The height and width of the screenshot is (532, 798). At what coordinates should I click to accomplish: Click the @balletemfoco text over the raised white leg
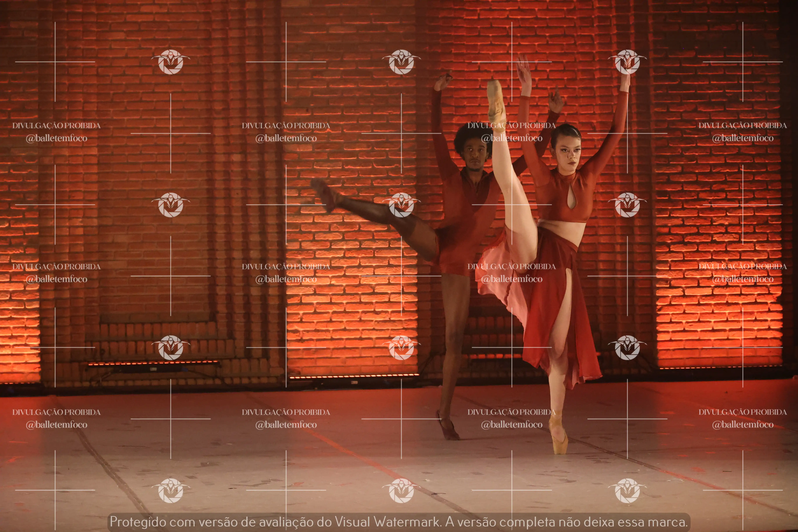point(512,138)
